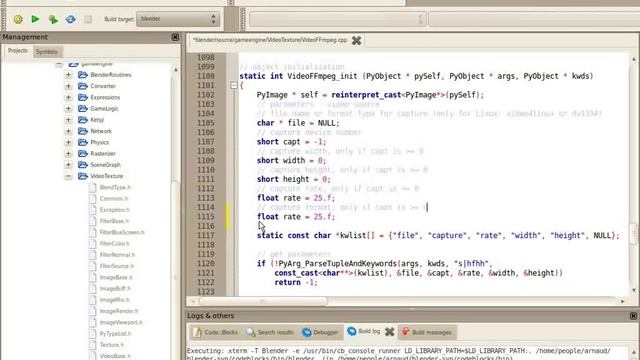The width and height of the screenshot is (640, 360).
Task: Open the Code::Blocks log tab
Action: coord(216,332)
